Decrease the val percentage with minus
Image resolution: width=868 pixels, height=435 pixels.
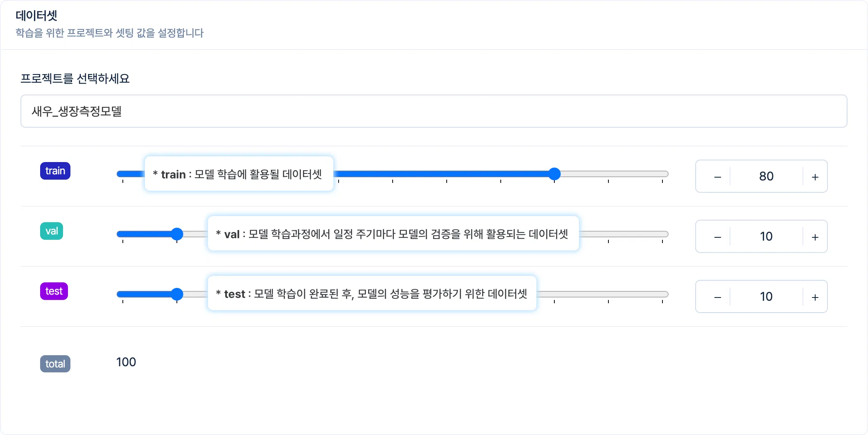[717, 237]
